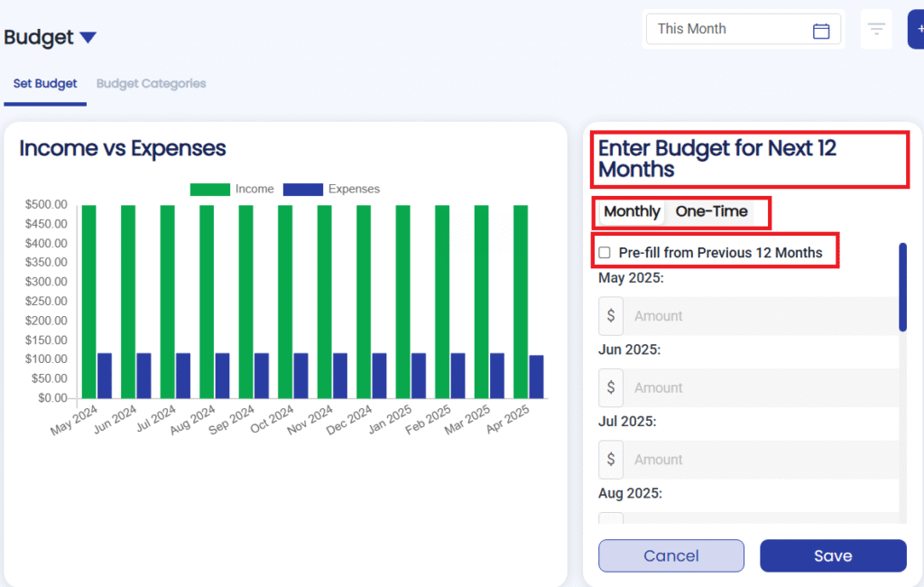924x587 pixels.
Task: Toggle the blue Expenses legend swatch
Action: point(302,190)
